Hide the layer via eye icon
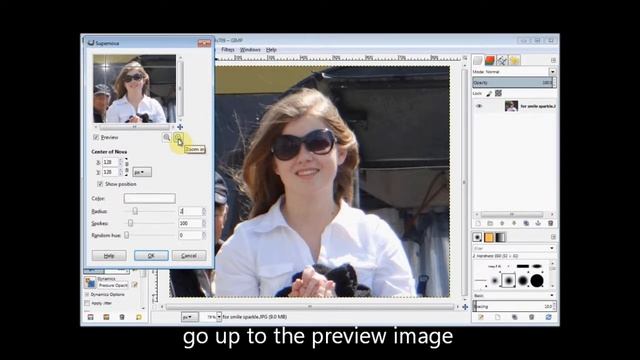The image size is (640, 360). pos(479,106)
